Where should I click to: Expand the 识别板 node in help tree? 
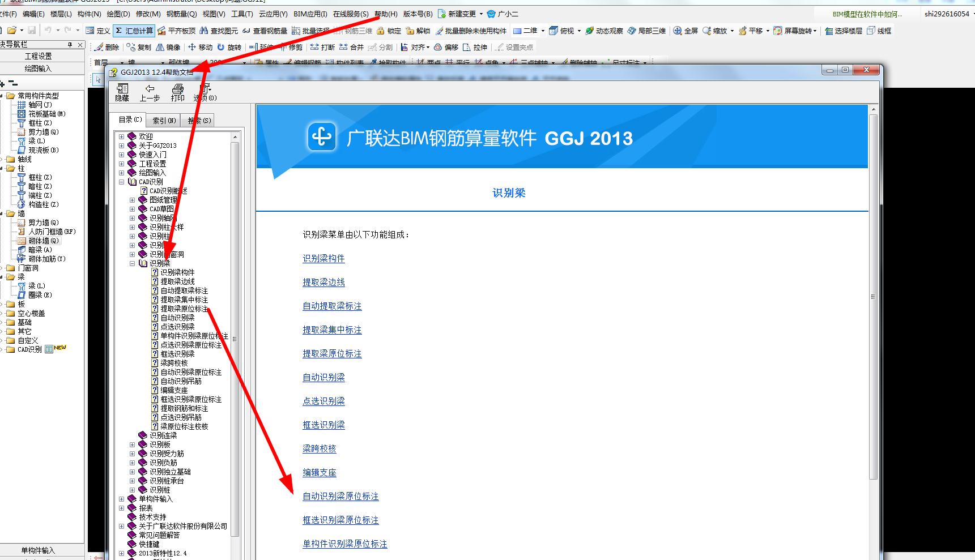pyautogui.click(x=132, y=444)
